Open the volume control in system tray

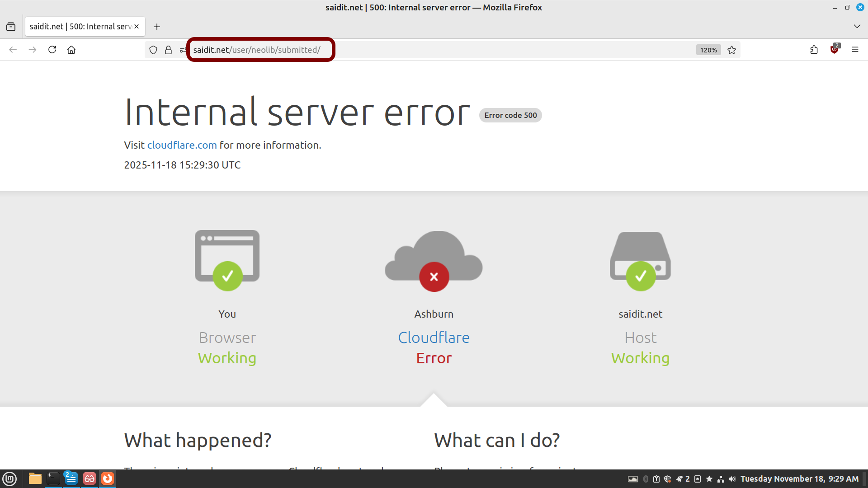click(x=732, y=479)
